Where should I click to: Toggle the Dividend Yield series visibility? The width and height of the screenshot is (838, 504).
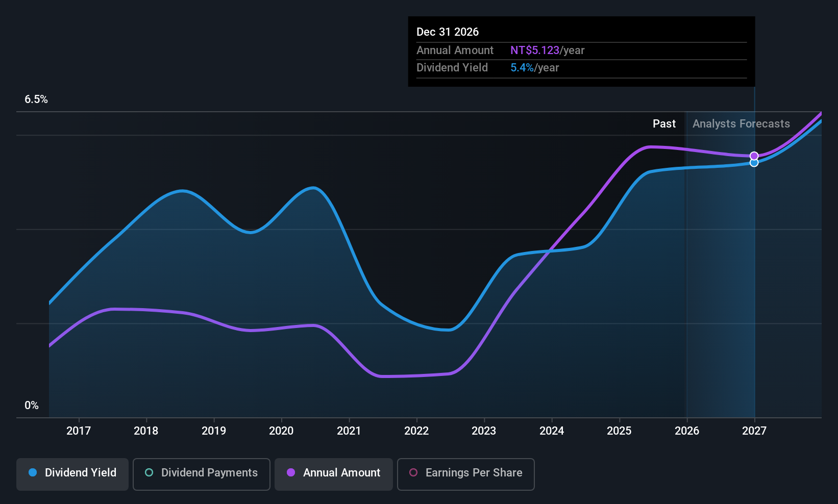[x=72, y=474]
